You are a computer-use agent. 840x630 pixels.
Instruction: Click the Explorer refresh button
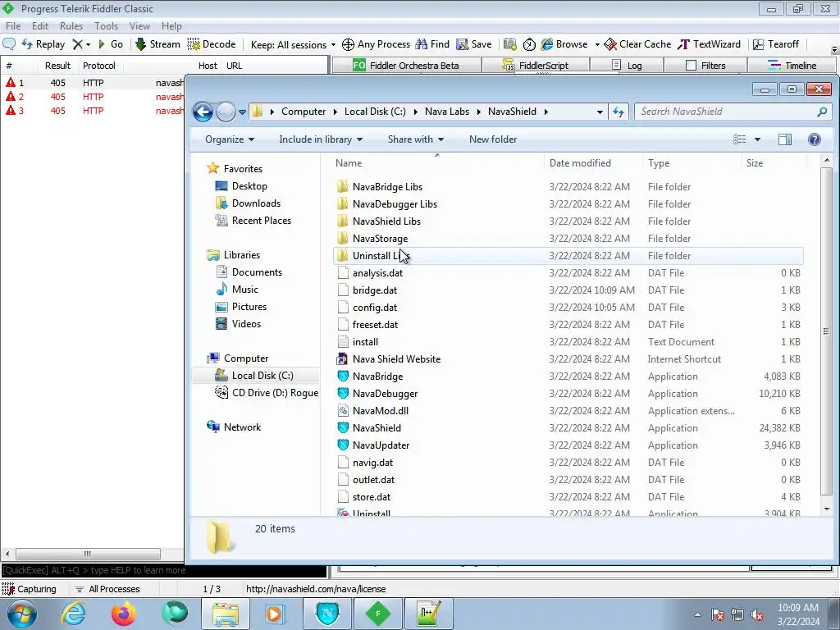click(619, 112)
